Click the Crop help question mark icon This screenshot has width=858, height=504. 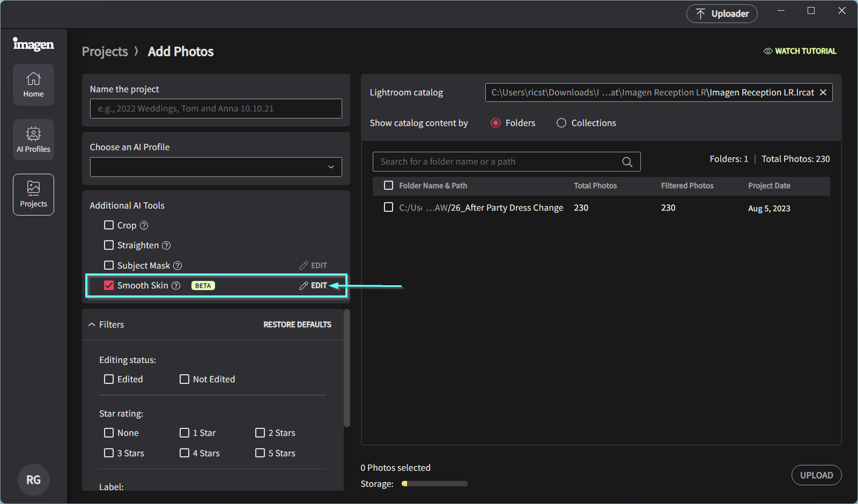(144, 225)
